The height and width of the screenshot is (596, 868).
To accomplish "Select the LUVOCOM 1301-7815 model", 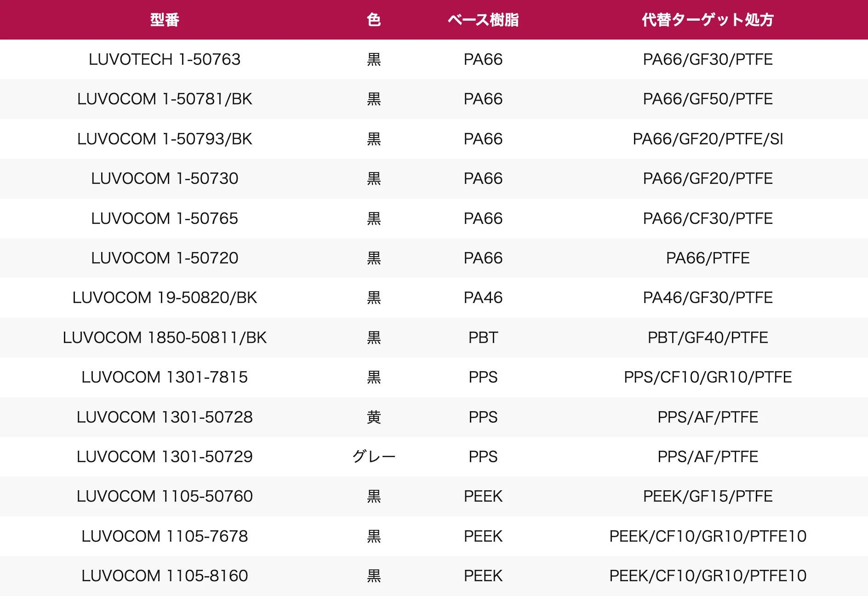I will 165,377.
